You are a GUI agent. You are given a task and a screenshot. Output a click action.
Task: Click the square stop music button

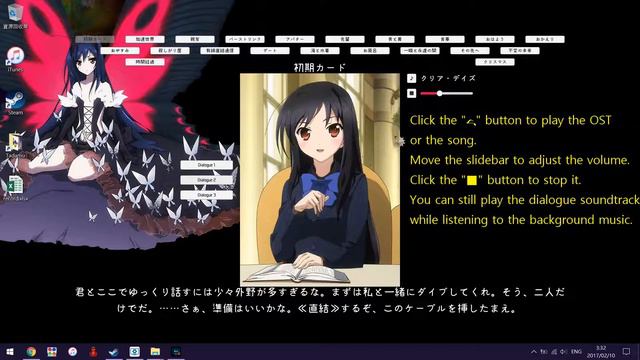point(411,93)
